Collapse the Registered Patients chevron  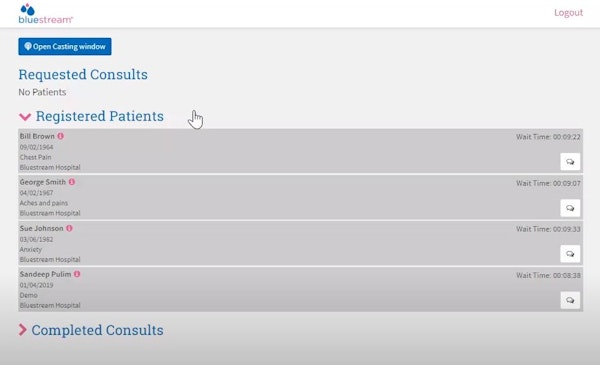25,117
